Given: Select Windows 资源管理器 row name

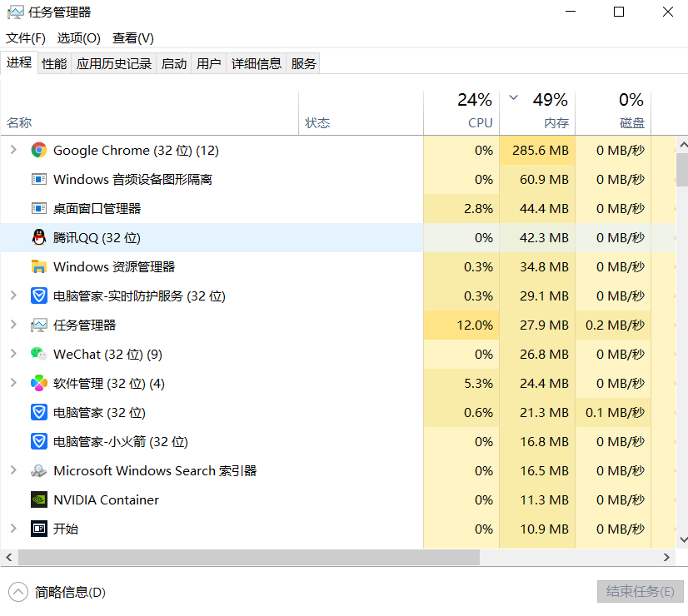Looking at the screenshot, I should [x=114, y=266].
